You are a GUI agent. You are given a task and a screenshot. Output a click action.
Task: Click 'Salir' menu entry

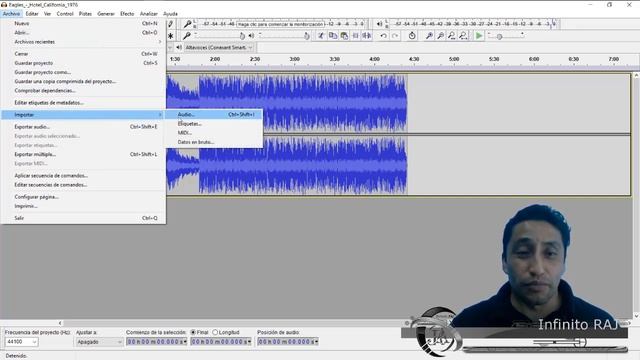(x=83, y=218)
